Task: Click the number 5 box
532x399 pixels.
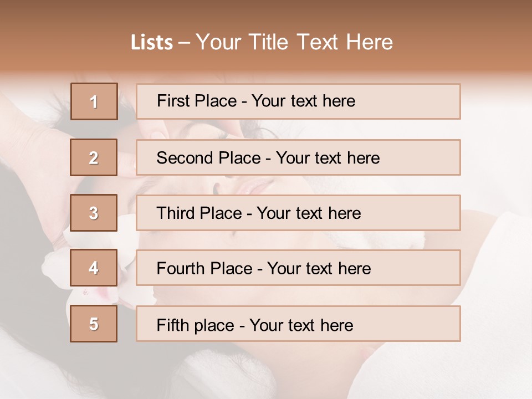Action: click(94, 324)
